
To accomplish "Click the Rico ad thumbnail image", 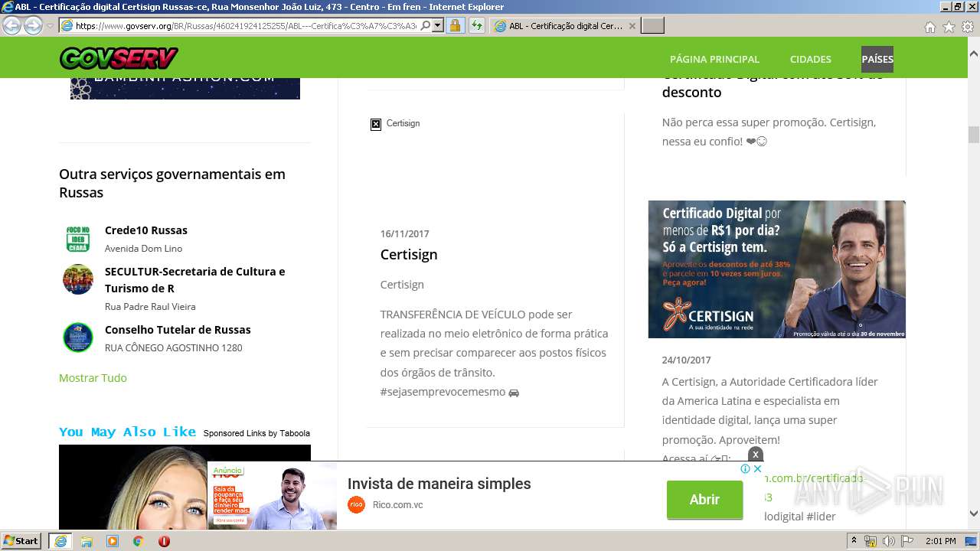I will [x=272, y=495].
